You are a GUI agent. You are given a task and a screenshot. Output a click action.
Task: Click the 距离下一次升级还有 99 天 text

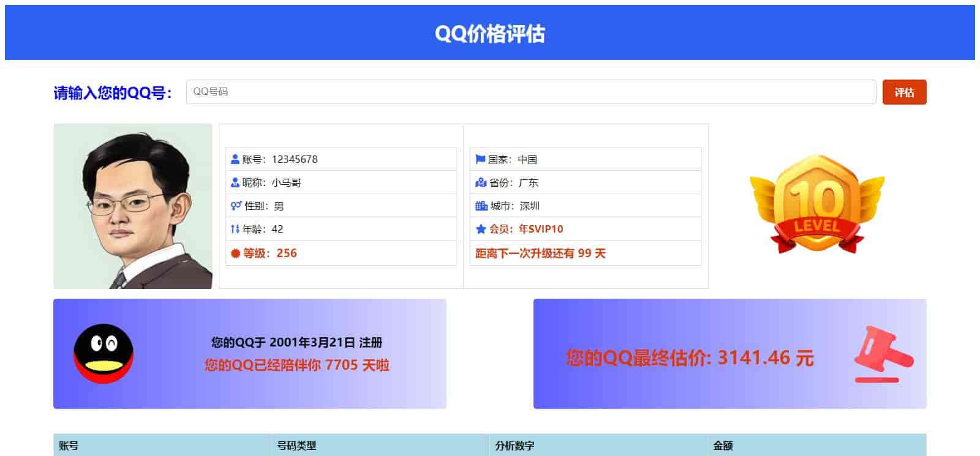tap(540, 253)
